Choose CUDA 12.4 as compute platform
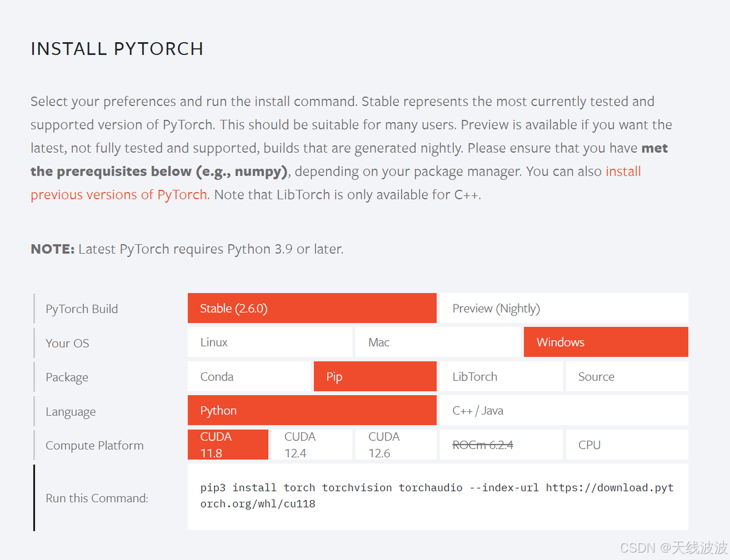730x560 pixels. click(x=311, y=444)
